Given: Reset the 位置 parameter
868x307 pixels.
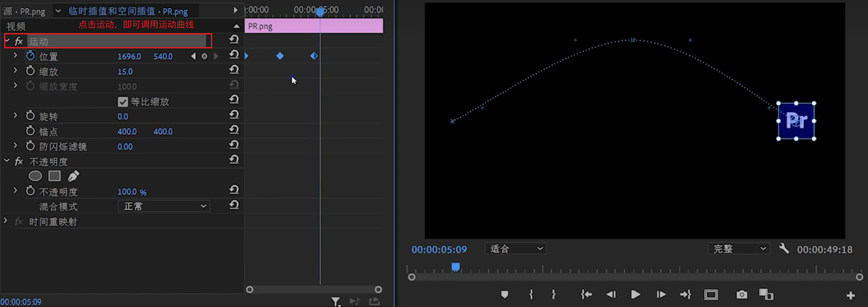Looking at the screenshot, I should pos(234,55).
